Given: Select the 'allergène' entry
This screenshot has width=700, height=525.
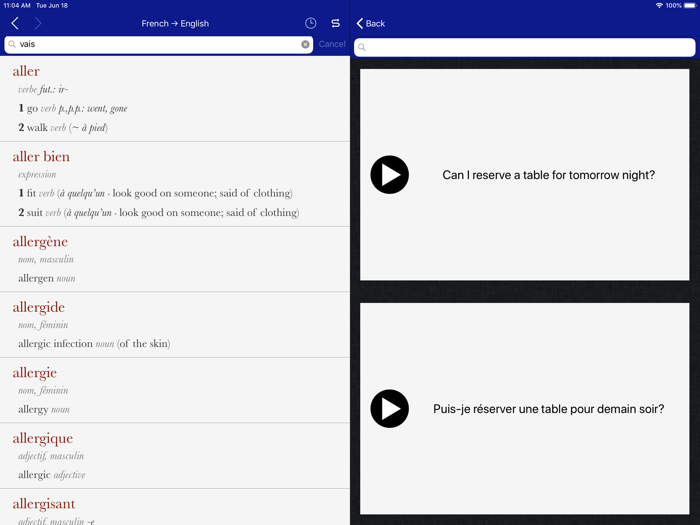Looking at the screenshot, I should (x=40, y=241).
